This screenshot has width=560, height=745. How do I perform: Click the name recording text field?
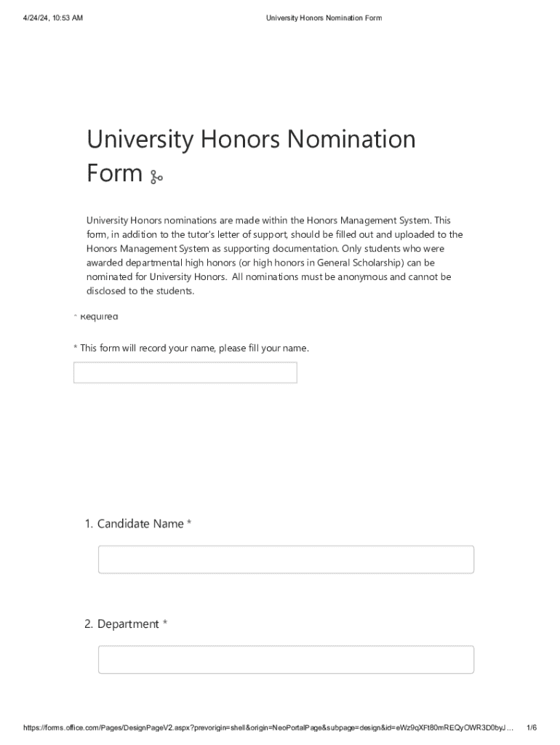(x=185, y=372)
